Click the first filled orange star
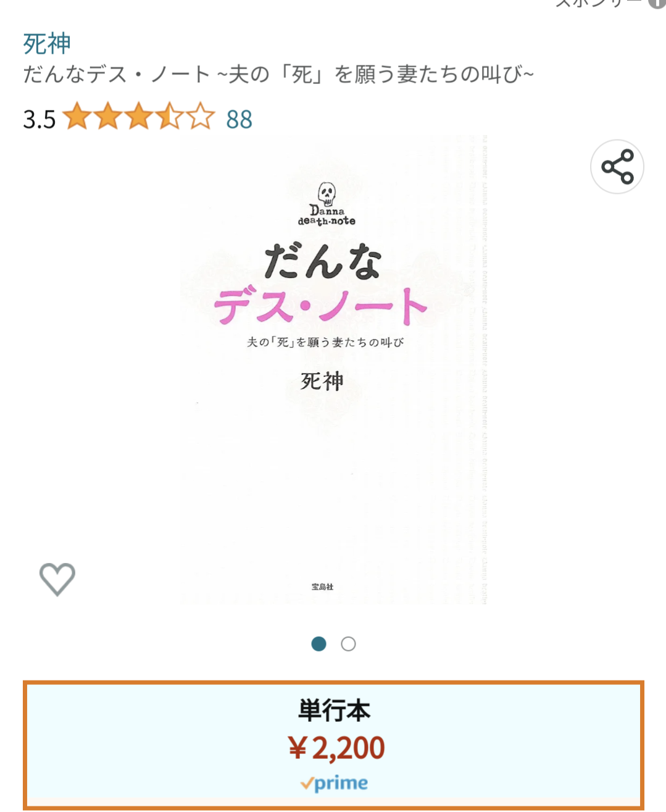This screenshot has width=666, height=812. coord(77,117)
